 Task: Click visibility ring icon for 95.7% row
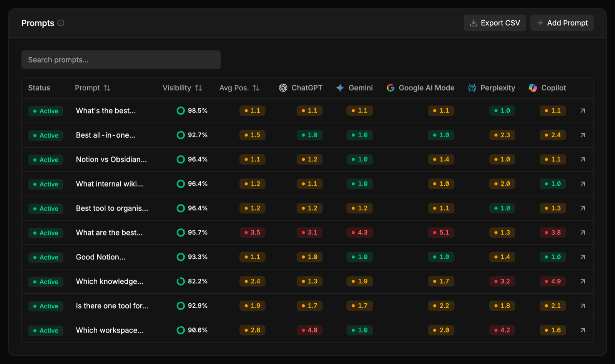[181, 233]
